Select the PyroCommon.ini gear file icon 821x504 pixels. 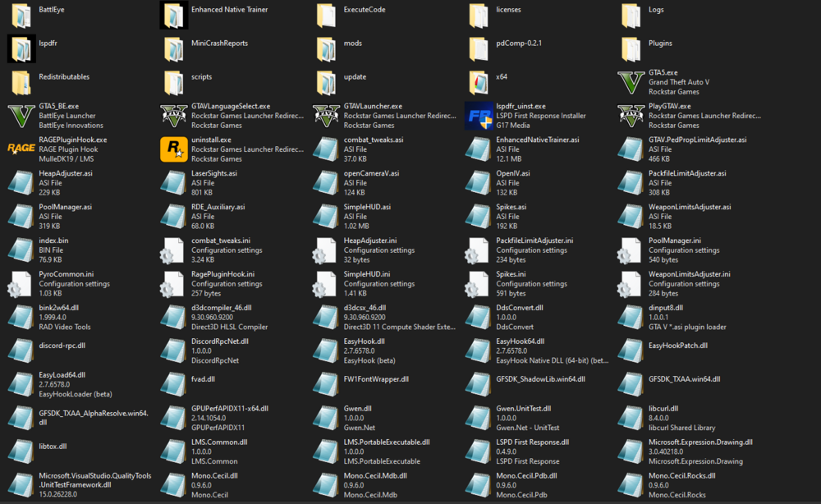click(20, 284)
